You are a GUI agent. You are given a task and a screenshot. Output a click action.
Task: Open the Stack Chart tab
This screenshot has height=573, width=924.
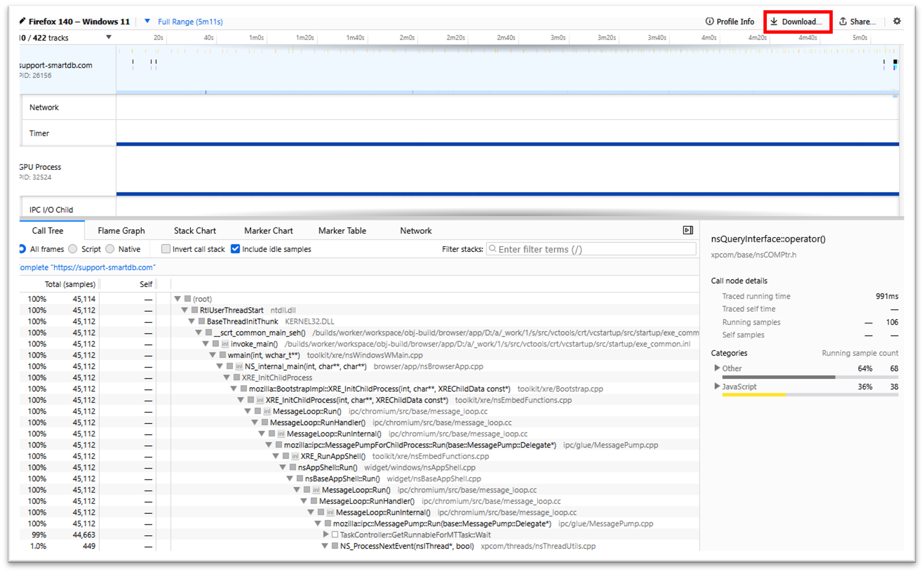click(195, 230)
